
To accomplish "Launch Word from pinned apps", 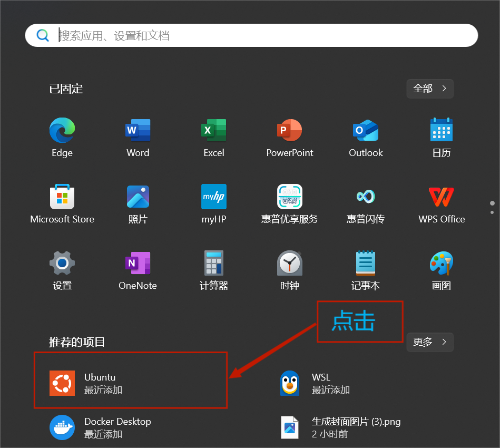I will pyautogui.click(x=138, y=131).
